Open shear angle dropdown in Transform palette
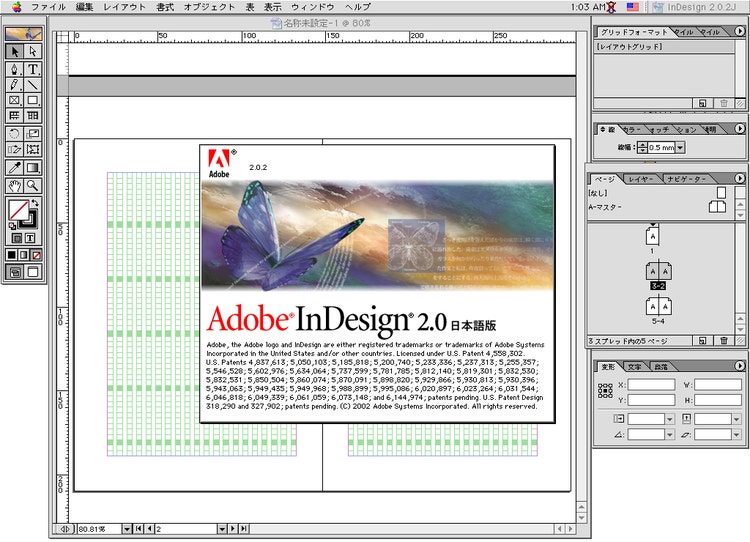This screenshot has height=542, width=750. (737, 434)
